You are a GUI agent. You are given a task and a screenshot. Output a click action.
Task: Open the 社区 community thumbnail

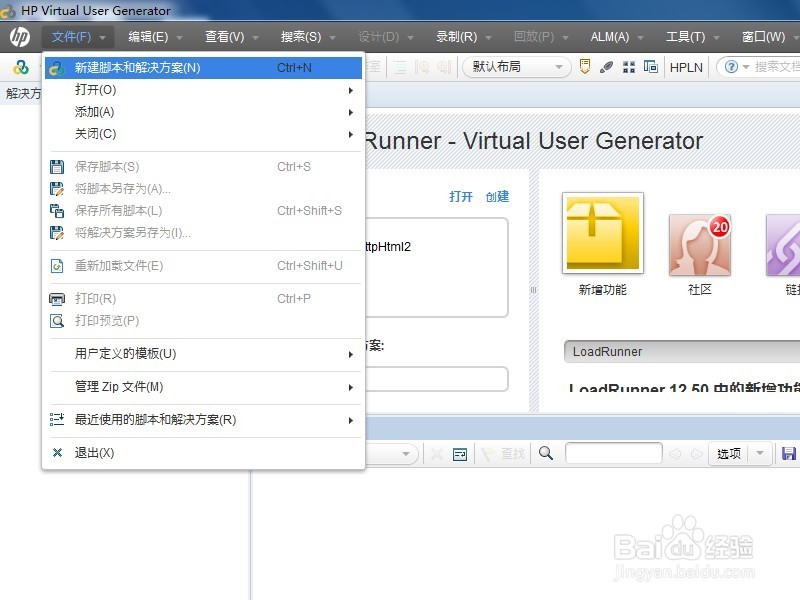699,245
